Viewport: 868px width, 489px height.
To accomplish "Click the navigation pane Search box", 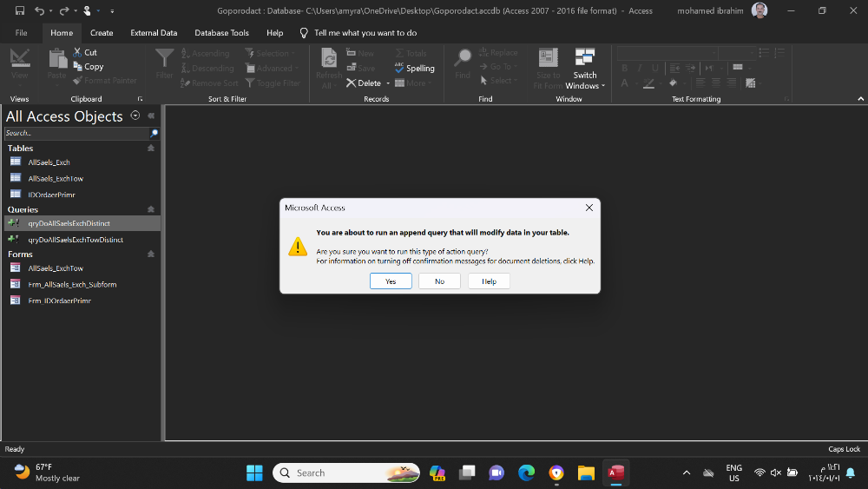I will click(x=76, y=133).
